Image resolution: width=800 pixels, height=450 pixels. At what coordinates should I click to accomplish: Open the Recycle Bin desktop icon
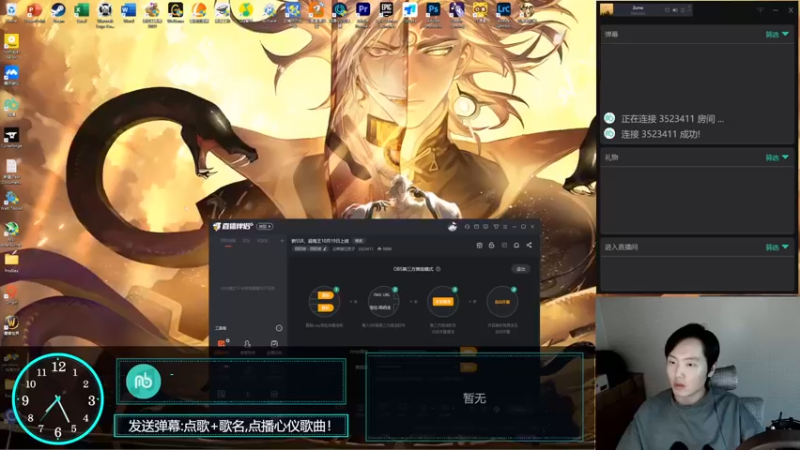click(11, 10)
